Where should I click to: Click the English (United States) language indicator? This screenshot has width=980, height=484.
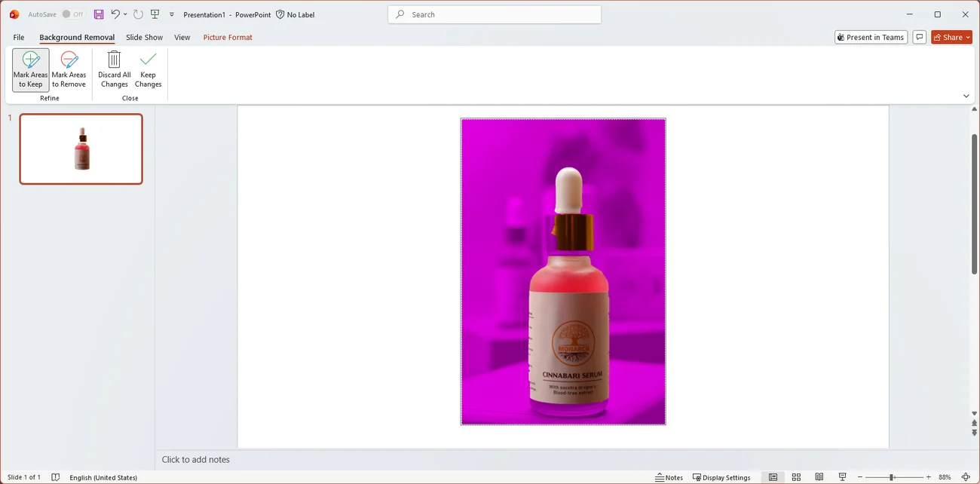click(103, 477)
